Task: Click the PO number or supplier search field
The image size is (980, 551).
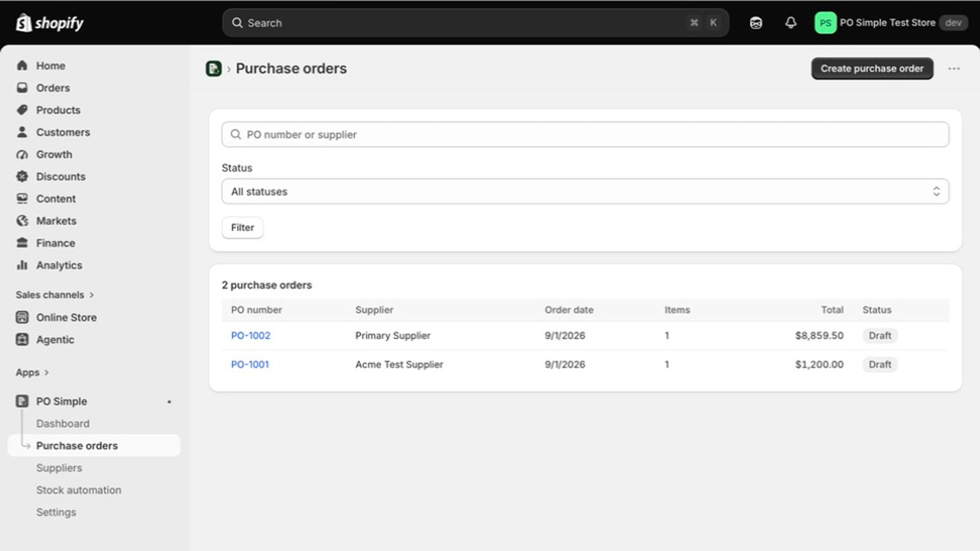Action: pos(585,135)
